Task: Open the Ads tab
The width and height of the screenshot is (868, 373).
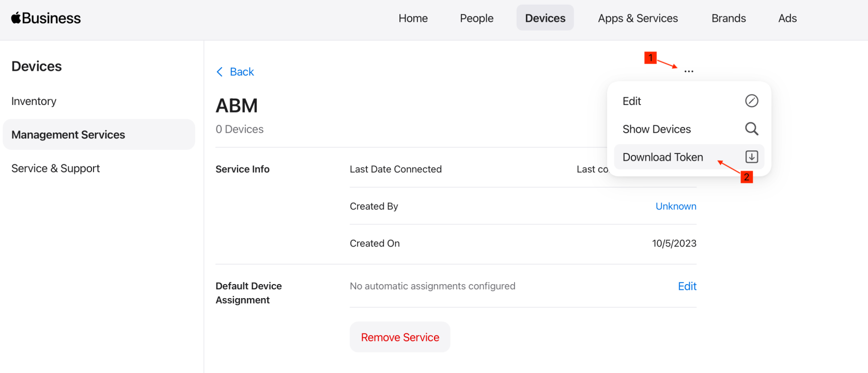Action: [x=787, y=18]
